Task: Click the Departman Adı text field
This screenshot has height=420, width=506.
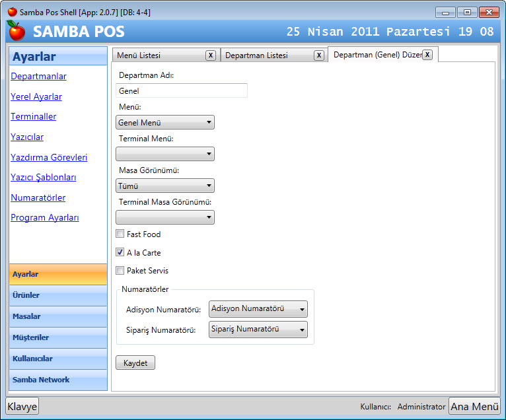Action: (x=181, y=91)
